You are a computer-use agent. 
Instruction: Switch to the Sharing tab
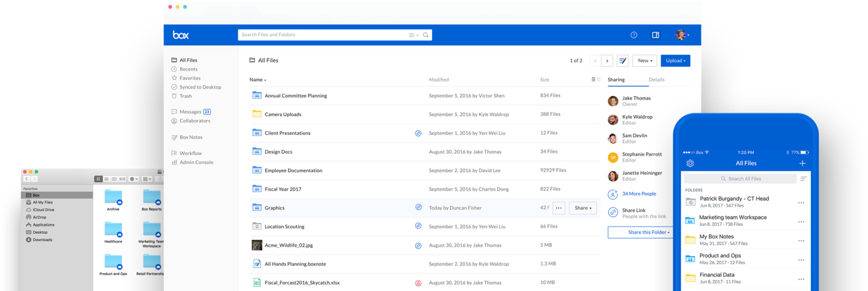[616, 80]
